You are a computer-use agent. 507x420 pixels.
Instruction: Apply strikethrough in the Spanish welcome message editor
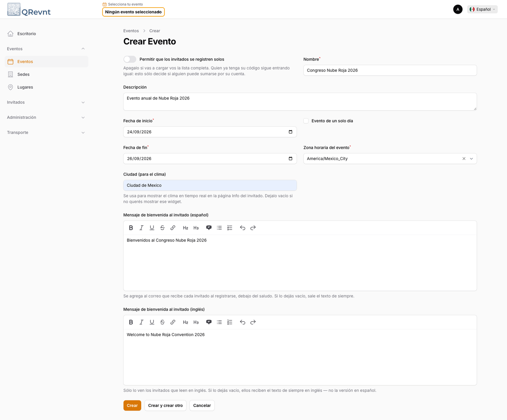tap(163, 228)
